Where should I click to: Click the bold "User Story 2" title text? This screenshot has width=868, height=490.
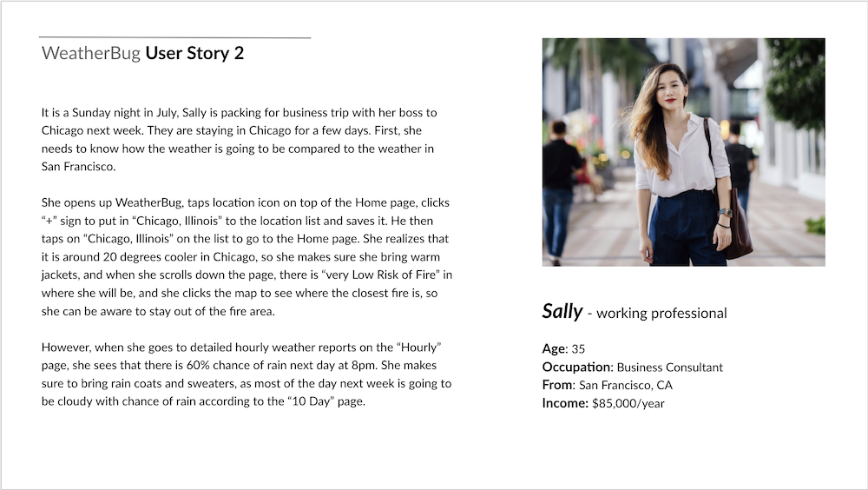(x=194, y=54)
